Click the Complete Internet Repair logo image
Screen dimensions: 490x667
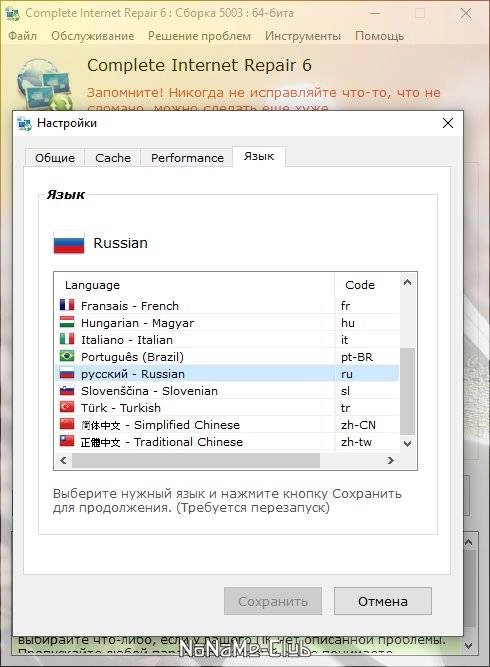[x=45, y=84]
